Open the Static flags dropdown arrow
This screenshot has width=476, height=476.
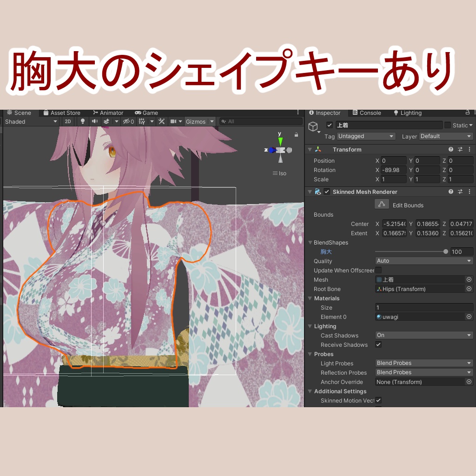(x=471, y=125)
